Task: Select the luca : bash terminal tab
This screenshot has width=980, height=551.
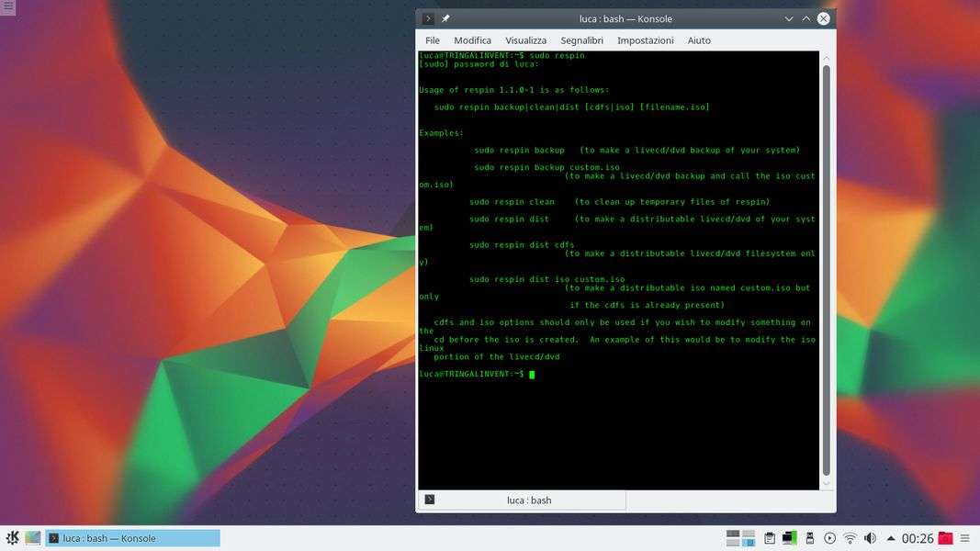Action: point(522,500)
